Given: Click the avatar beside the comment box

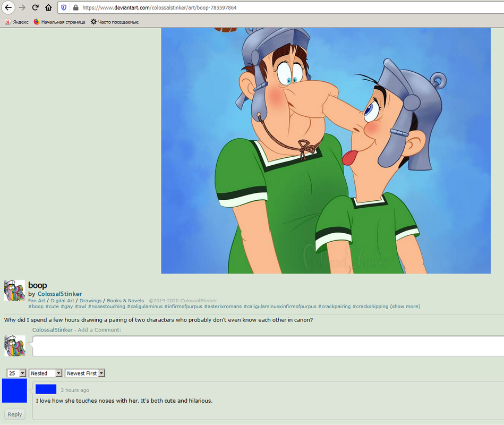Looking at the screenshot, I should (15, 346).
